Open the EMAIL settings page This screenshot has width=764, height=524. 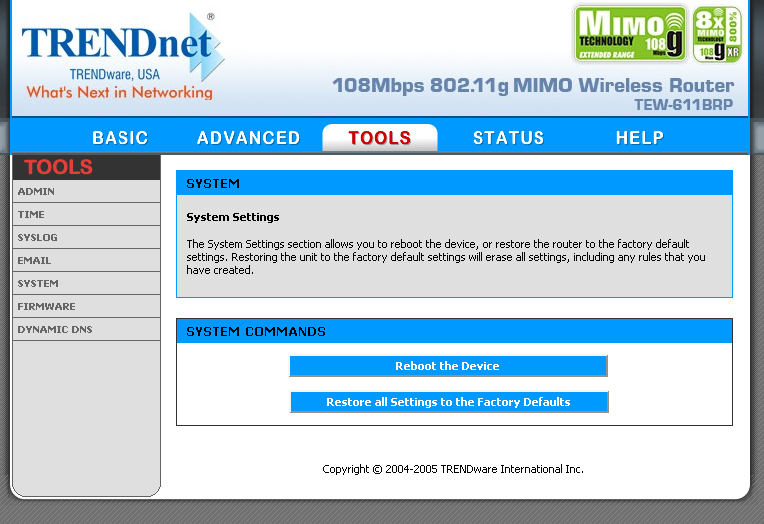87,260
